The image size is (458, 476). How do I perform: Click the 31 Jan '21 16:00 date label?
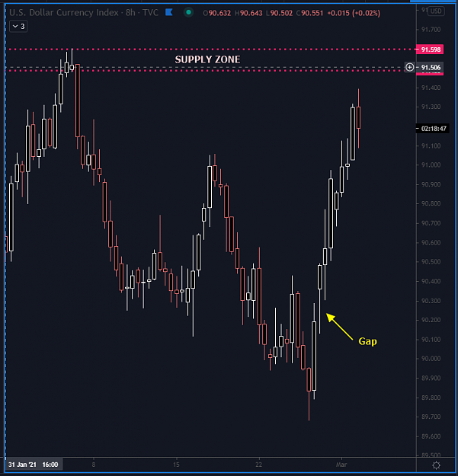[33, 465]
